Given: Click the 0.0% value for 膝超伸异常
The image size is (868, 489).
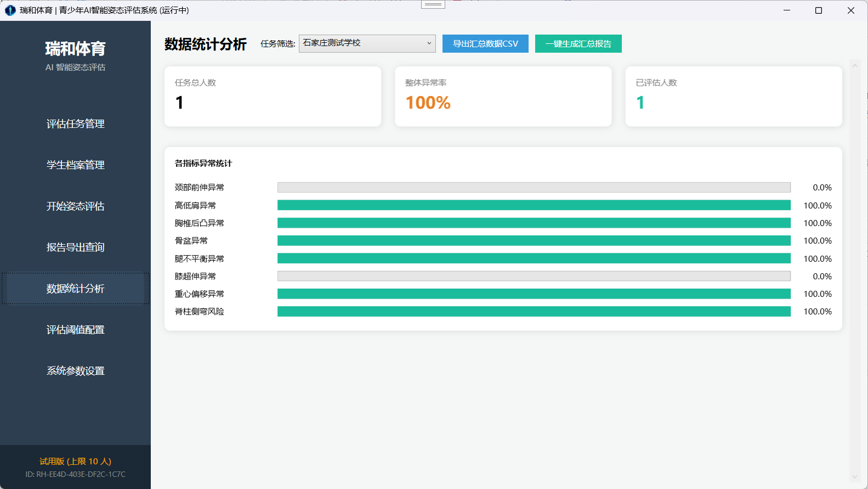Looking at the screenshot, I should pos(822,276).
